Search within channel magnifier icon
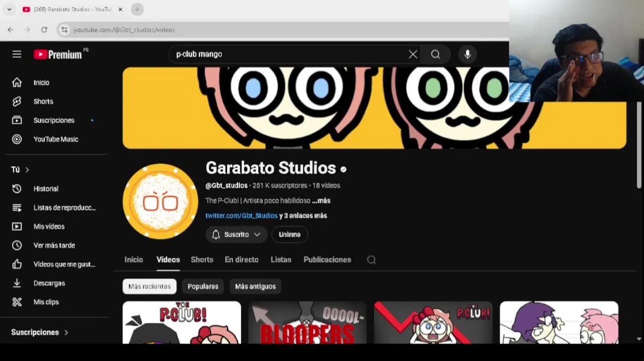Screen dimensions: 644x361 pos(371,260)
